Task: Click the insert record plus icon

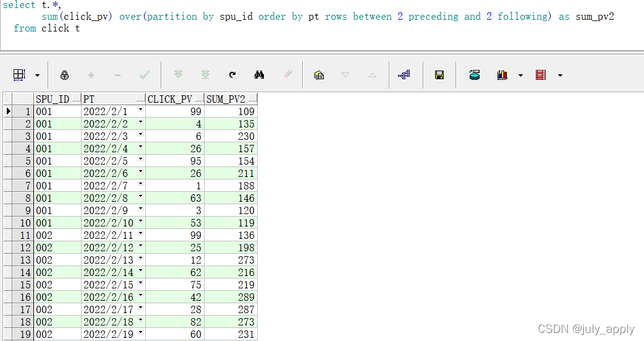Action: 91,75
